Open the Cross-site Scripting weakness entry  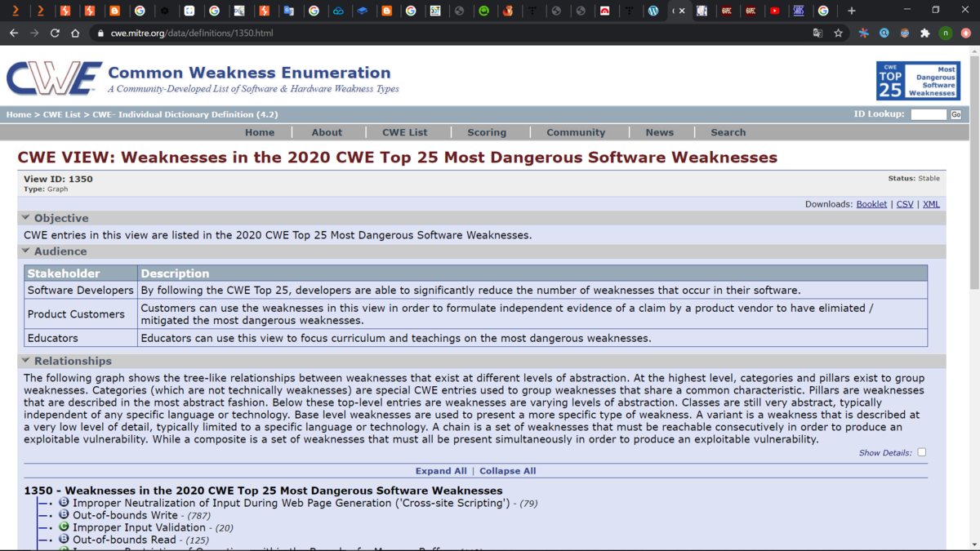pyautogui.click(x=291, y=503)
